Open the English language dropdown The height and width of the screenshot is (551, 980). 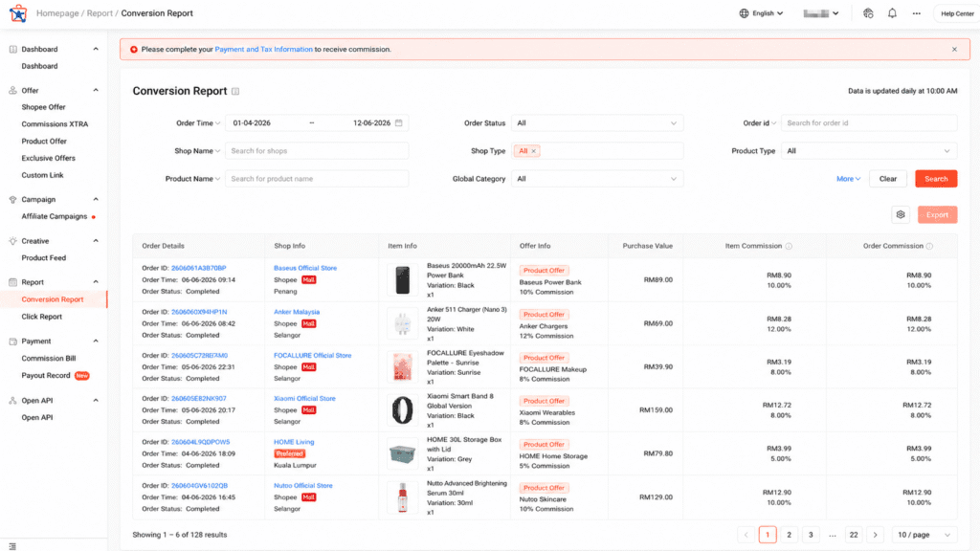click(761, 13)
